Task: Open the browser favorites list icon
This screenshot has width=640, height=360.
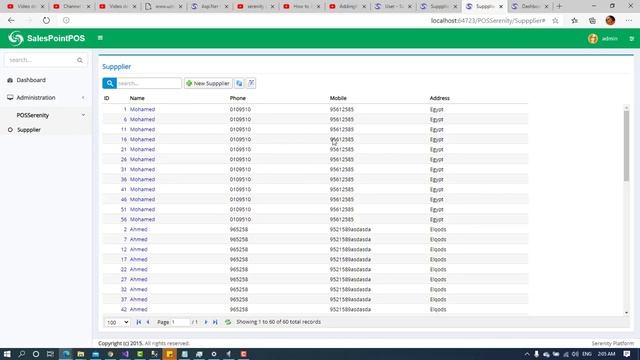Action: click(x=574, y=20)
